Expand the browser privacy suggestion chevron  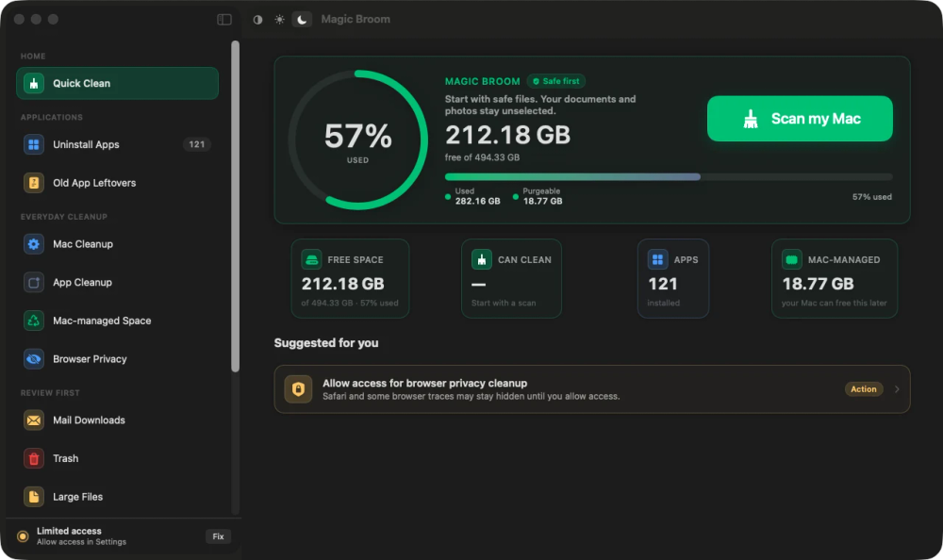(897, 389)
